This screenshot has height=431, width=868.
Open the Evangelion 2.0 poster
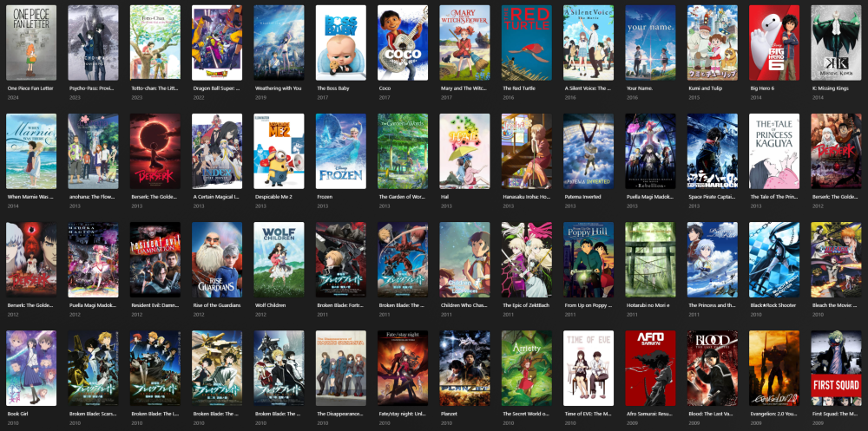[774, 368]
